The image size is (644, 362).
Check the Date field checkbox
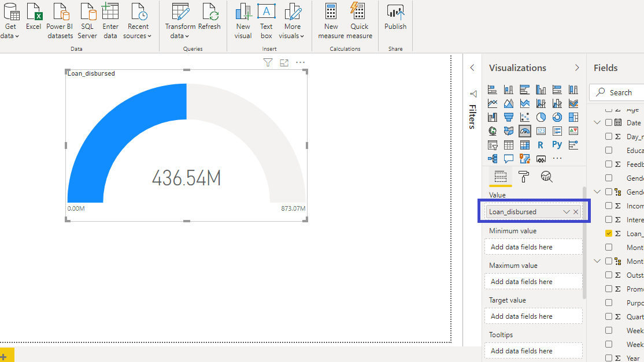pos(609,122)
